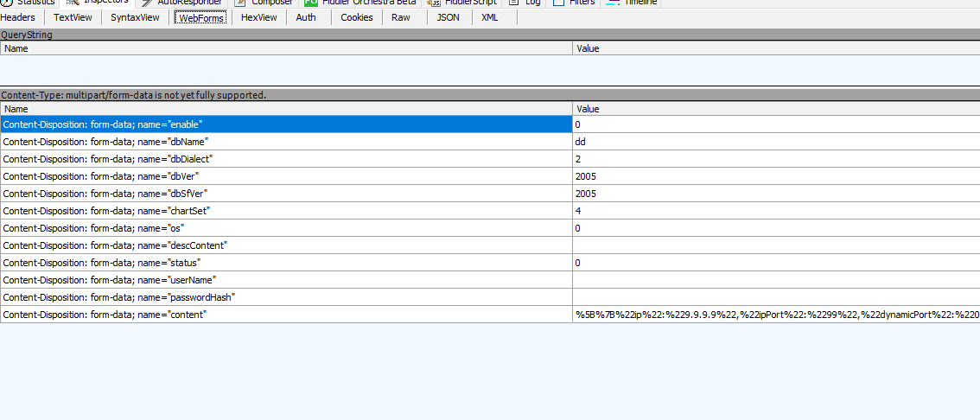Click the QueryString Name column header
Image resolution: width=980 pixels, height=420 pixels.
pyautogui.click(x=286, y=48)
